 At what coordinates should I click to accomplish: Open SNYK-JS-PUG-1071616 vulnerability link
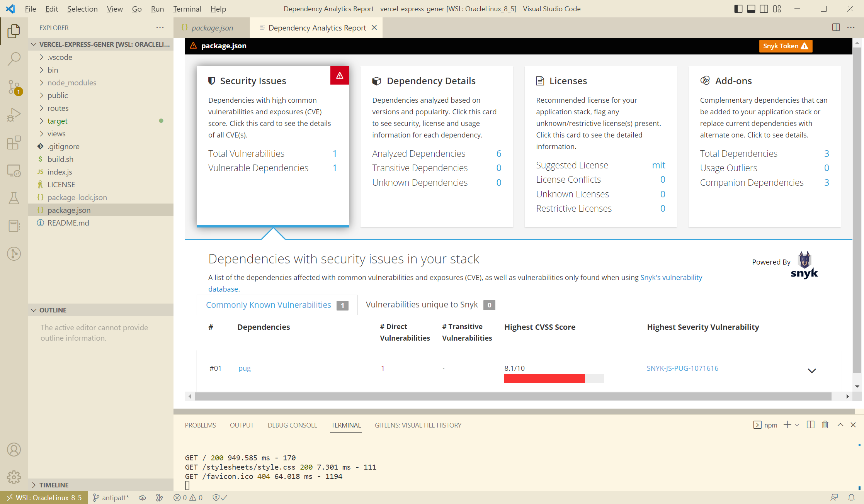(682, 368)
